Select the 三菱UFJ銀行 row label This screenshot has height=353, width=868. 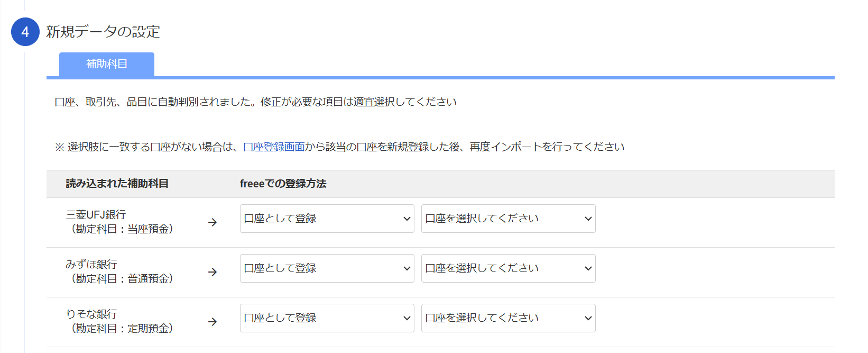tap(96, 214)
